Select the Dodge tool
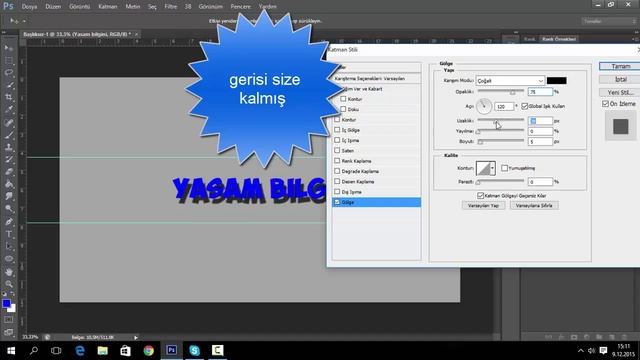 (x=9, y=209)
